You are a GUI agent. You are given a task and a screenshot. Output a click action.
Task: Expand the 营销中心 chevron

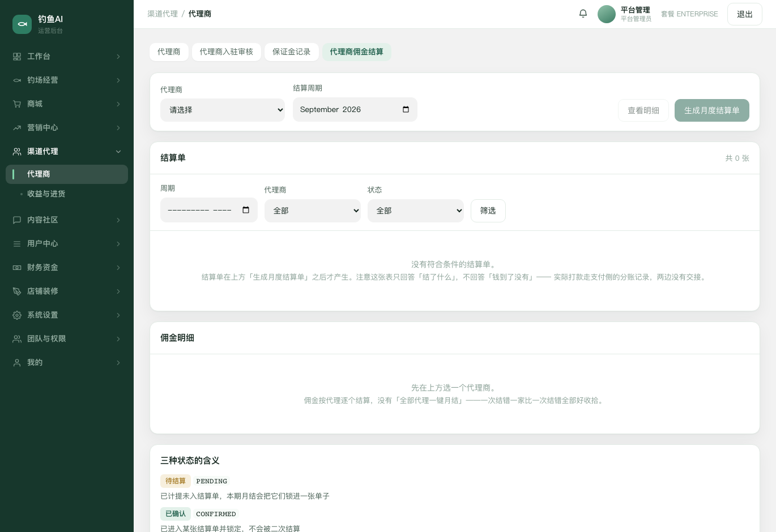[118, 128]
